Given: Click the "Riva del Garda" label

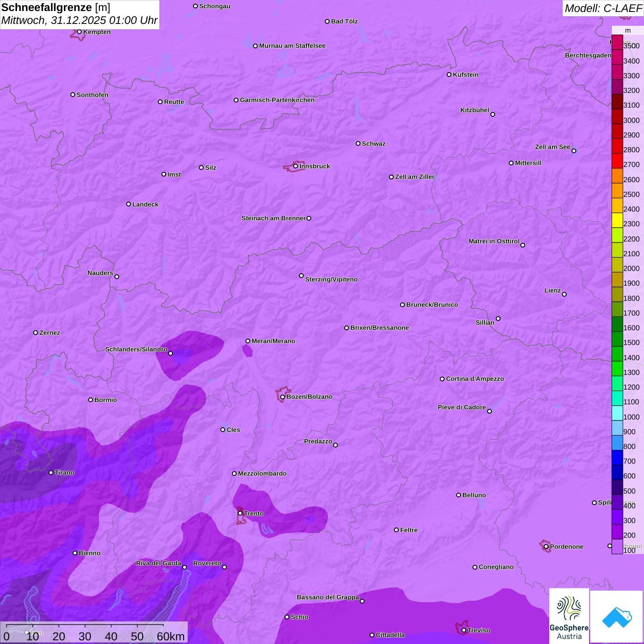Looking at the screenshot, I should pos(159,563).
